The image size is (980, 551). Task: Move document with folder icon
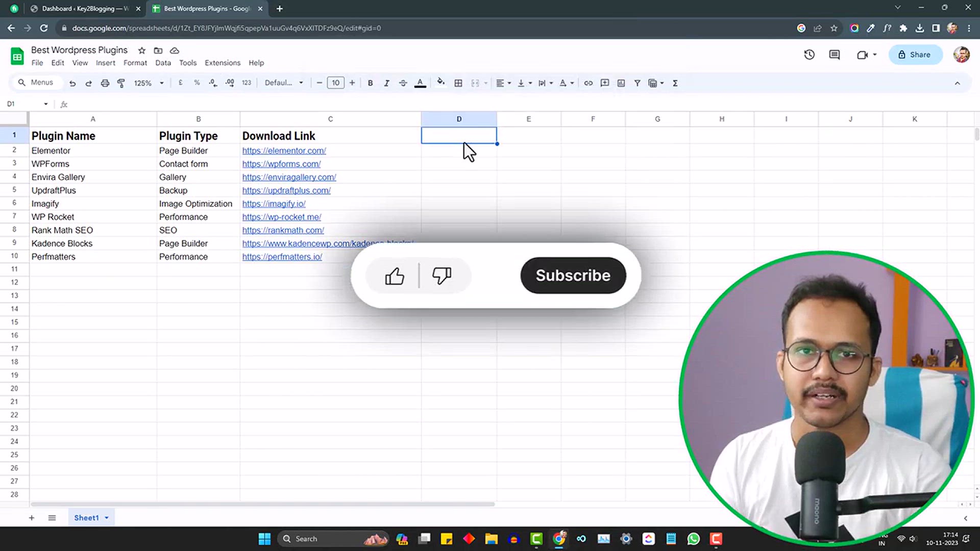tap(158, 51)
